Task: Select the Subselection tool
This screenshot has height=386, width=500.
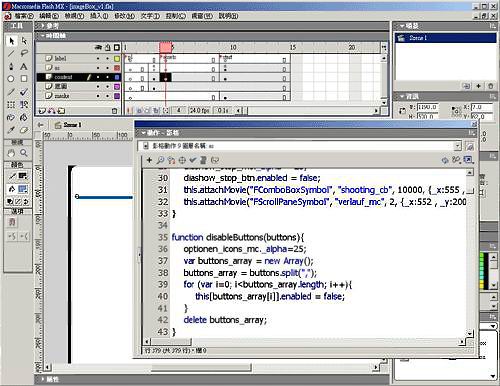Action: pyautogui.click(x=24, y=41)
